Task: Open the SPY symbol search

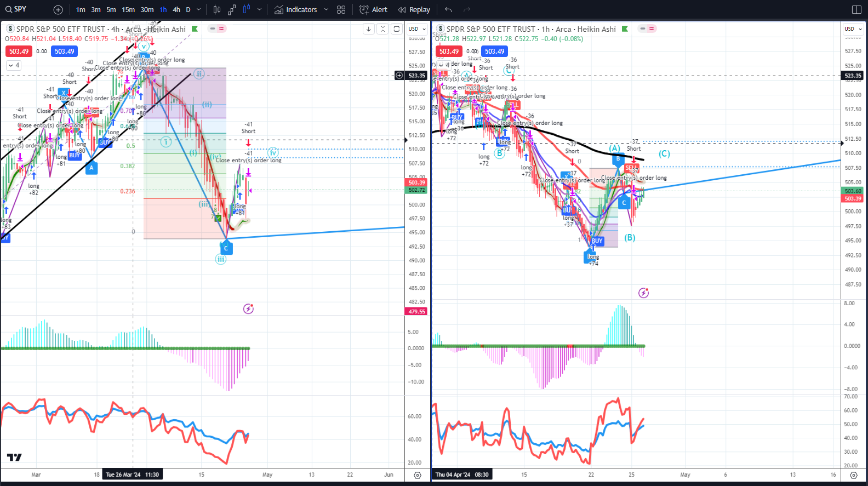Action: pos(16,9)
